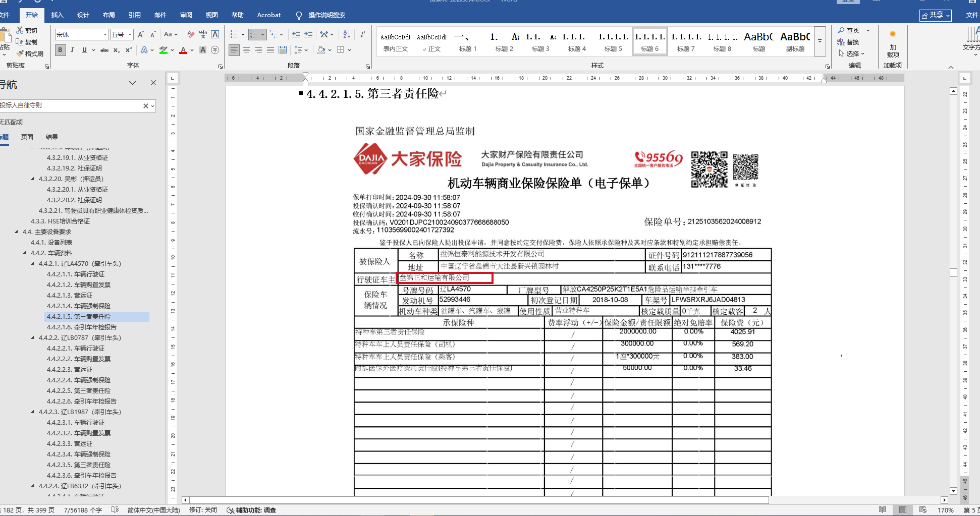980x516 pixels.
Task: Click the Phonetic Guide (wén) icon
Action: pos(203,34)
